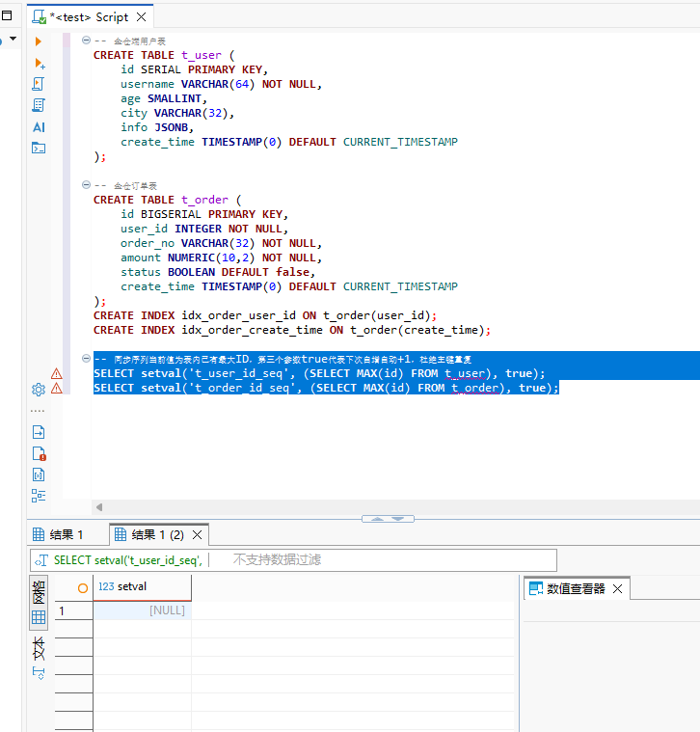The width and height of the screenshot is (700, 732).
Task: Show the error log page icon
Action: click(x=39, y=454)
